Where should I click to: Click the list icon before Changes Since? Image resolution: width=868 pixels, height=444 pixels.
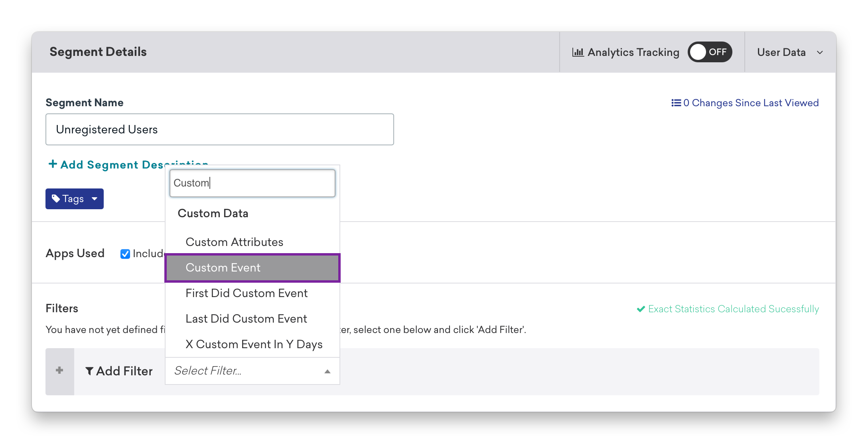(676, 103)
